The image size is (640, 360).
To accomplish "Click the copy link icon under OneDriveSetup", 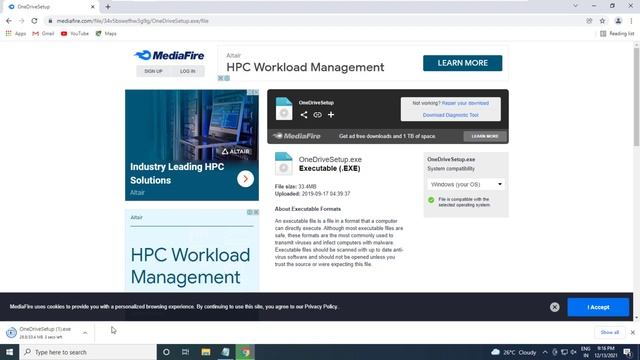I will tap(317, 115).
